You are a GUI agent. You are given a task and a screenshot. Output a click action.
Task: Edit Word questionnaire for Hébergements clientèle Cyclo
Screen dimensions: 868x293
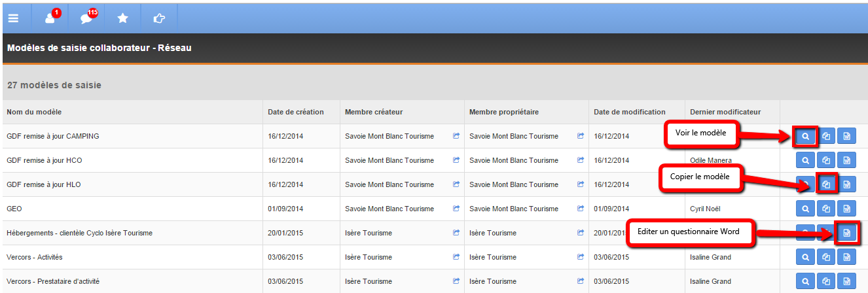click(x=847, y=233)
